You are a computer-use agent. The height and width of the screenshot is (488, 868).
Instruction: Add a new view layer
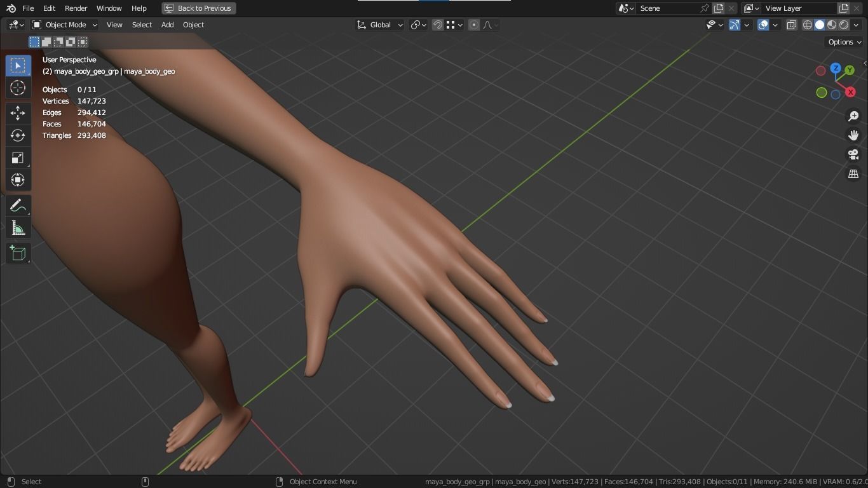click(844, 8)
